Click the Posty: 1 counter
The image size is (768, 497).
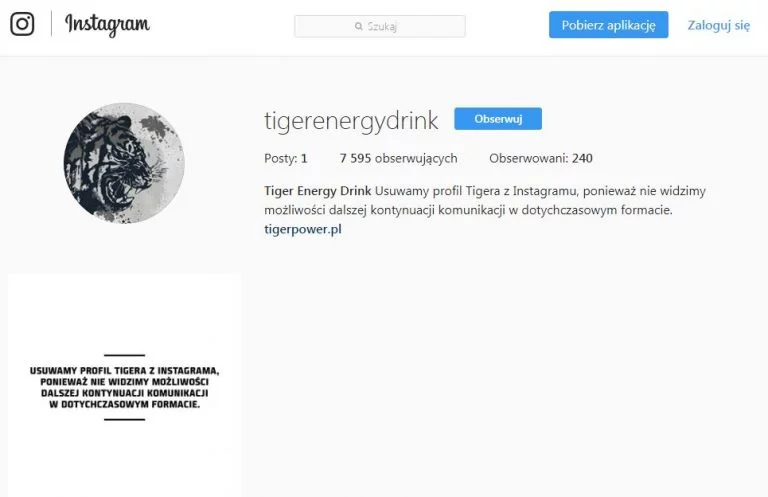[x=286, y=158]
